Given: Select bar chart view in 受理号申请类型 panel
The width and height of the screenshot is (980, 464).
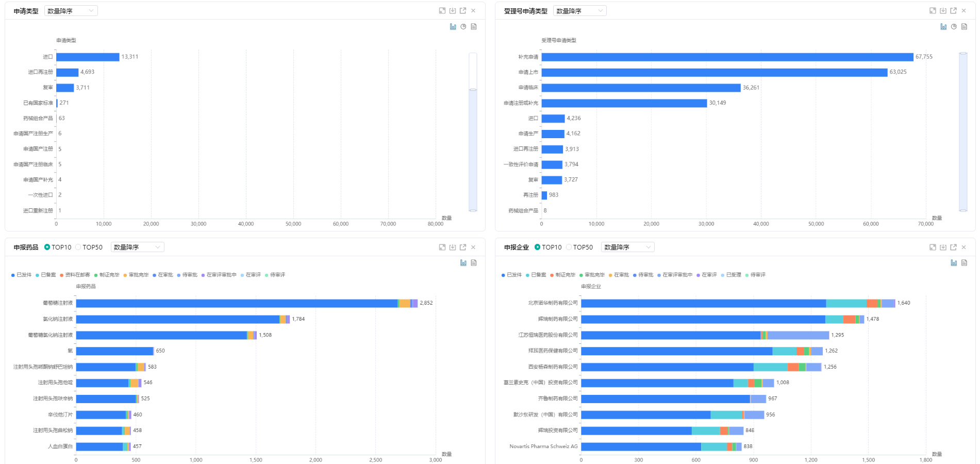Looking at the screenshot, I should pyautogui.click(x=943, y=27).
